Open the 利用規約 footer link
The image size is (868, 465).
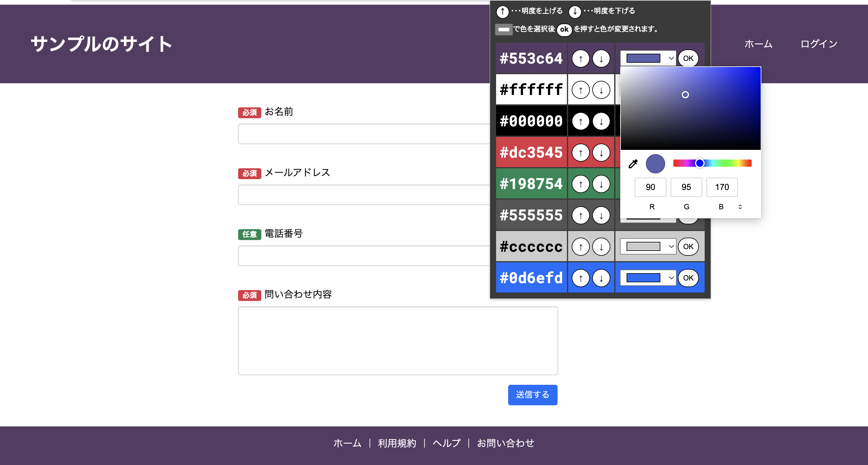[397, 443]
